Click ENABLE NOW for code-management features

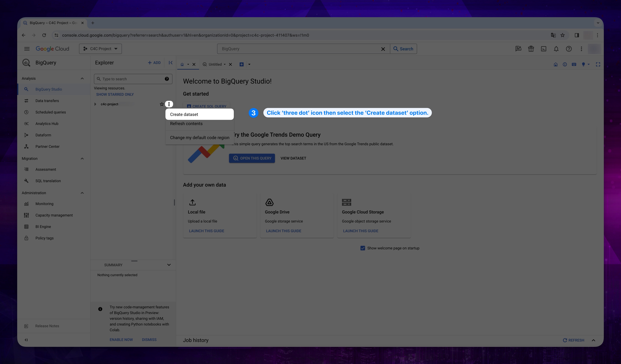[x=121, y=340]
